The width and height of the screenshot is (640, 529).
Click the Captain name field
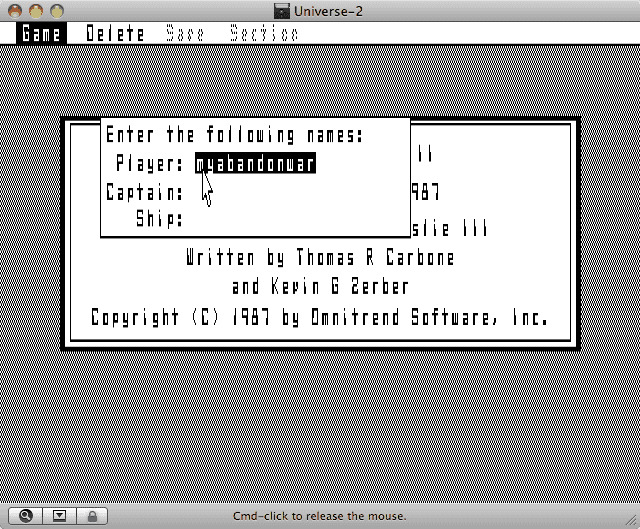pyautogui.click(x=300, y=192)
